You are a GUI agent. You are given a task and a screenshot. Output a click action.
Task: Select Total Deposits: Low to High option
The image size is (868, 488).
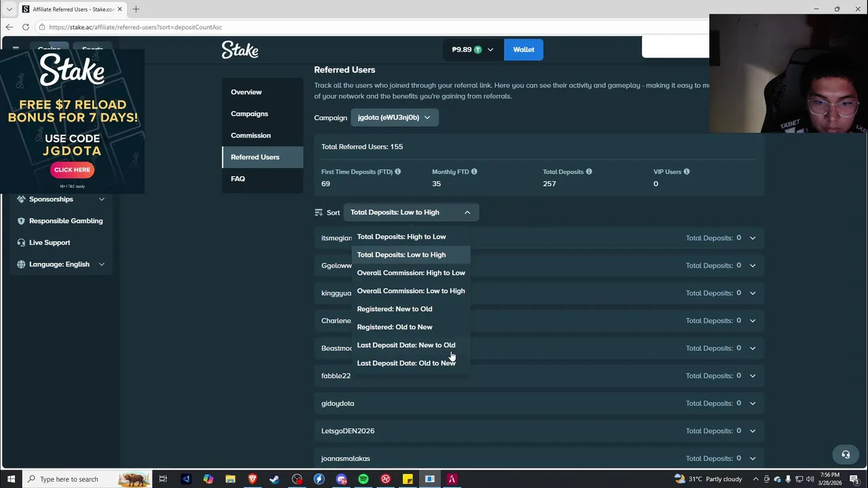point(411,255)
